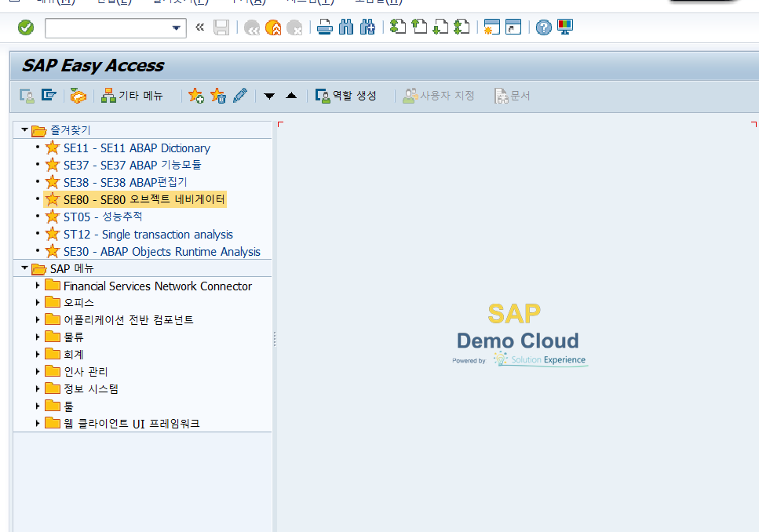Click the 문서 button
Viewport: 759px width, 532px height.
pyautogui.click(x=512, y=96)
